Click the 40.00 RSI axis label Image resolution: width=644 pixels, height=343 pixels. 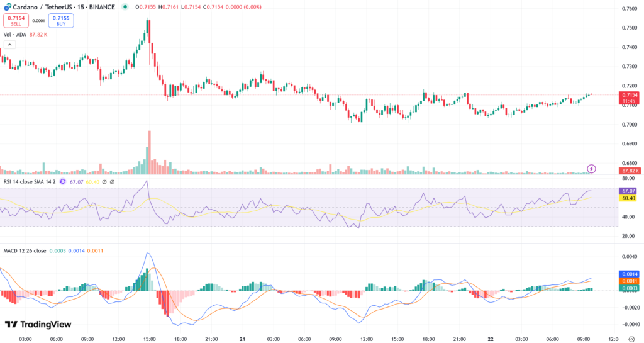pyautogui.click(x=628, y=217)
